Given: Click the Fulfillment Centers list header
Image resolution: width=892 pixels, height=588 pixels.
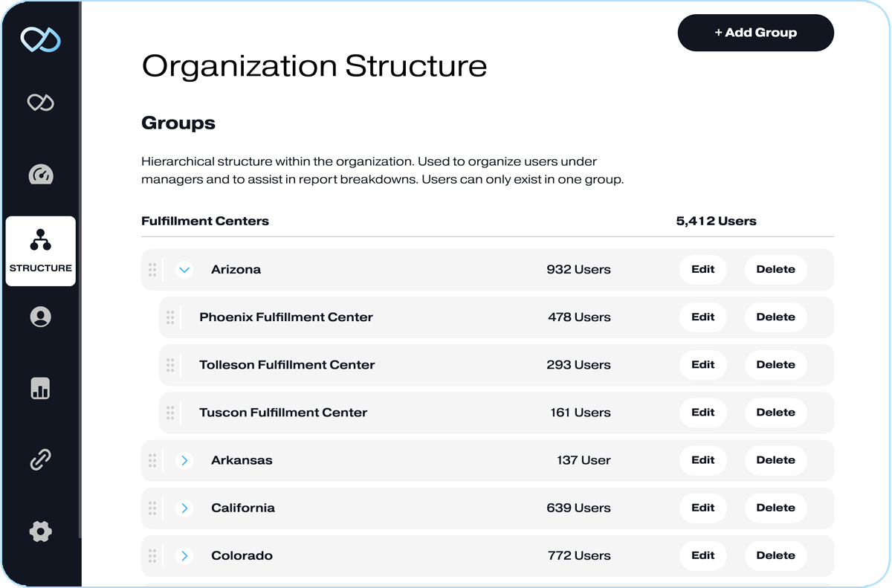Looking at the screenshot, I should click(x=204, y=221).
